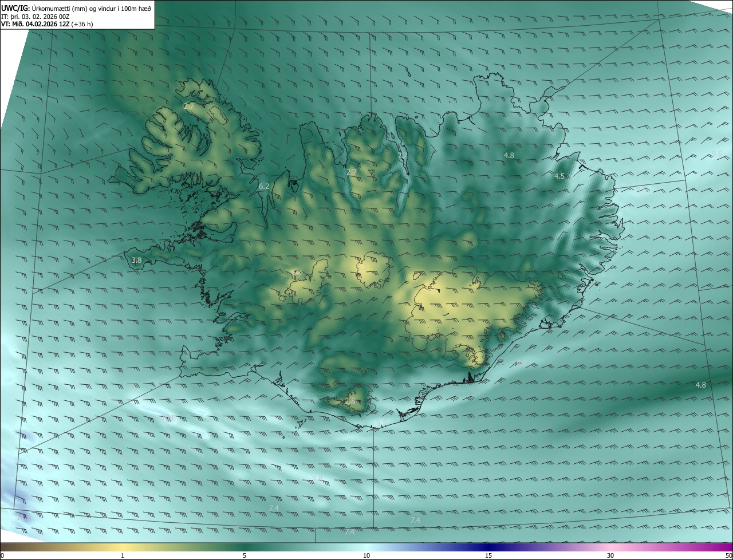Click the 'VT: Mið. 04.02.2026 12Z (+36 h)' line
Image resolution: width=733 pixels, height=560 pixels.
[x=48, y=24]
